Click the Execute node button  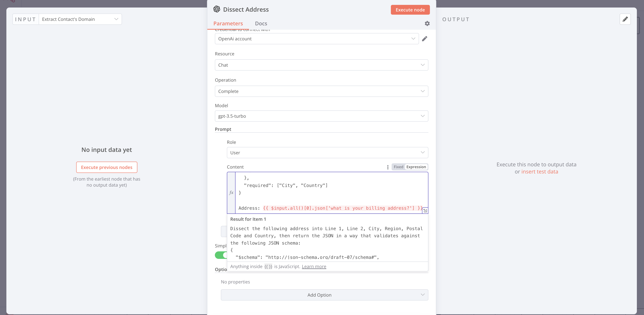(410, 10)
